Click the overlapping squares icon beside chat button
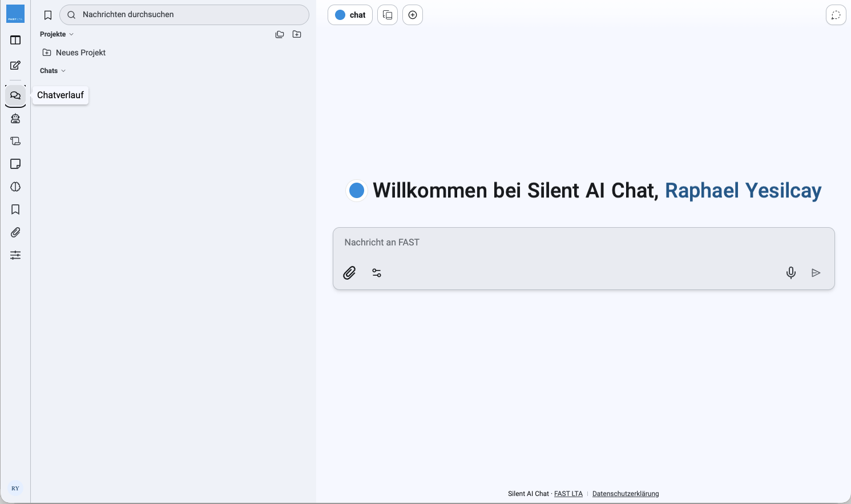This screenshot has height=504, width=851. coord(388,15)
